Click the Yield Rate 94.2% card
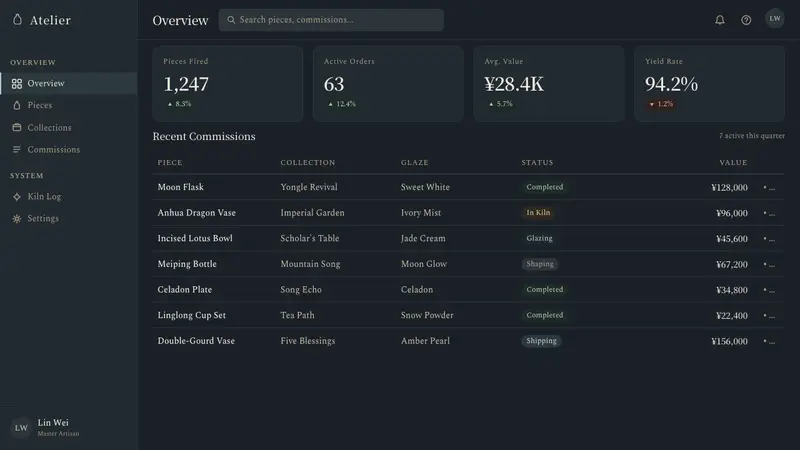This screenshot has width=800, height=450. [x=710, y=84]
